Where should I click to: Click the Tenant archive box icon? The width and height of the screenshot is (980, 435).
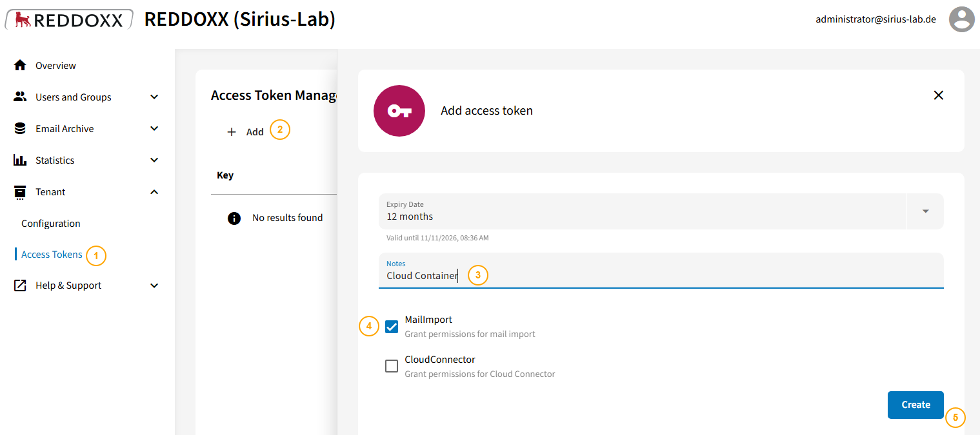click(20, 191)
